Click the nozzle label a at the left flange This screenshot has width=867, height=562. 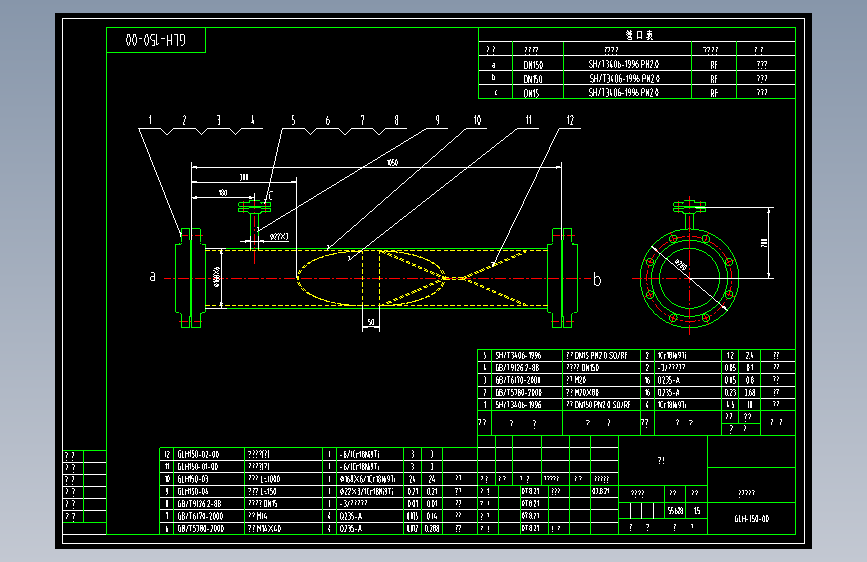point(153,275)
